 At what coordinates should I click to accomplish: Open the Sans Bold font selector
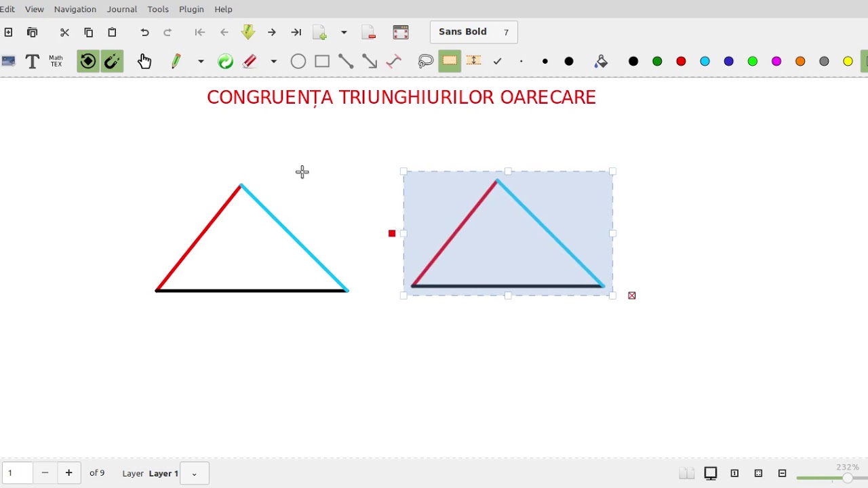tap(473, 32)
